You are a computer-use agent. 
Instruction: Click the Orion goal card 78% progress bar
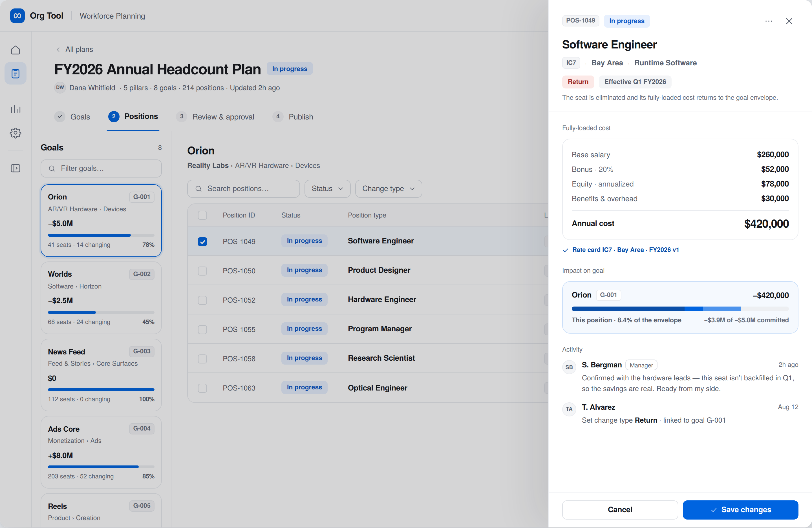click(x=101, y=235)
